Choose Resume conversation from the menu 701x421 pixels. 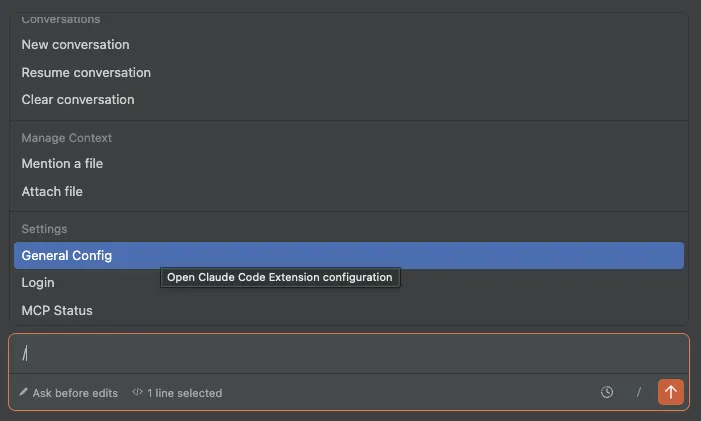point(86,73)
